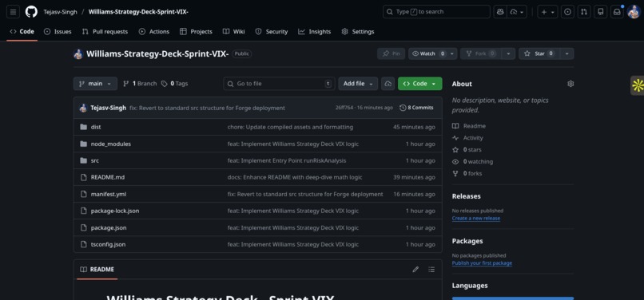Open the Actions tab
The image size is (644, 300).
[154, 32]
